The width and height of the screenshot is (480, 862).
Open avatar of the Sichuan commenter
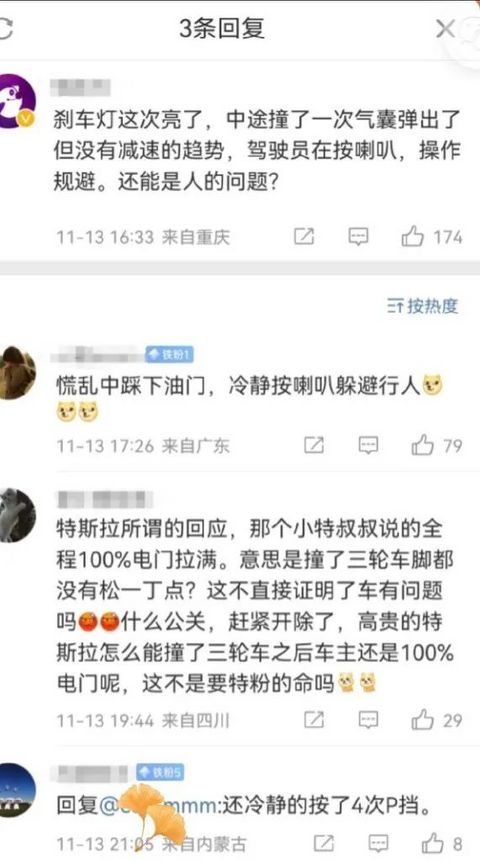[x=16, y=515]
